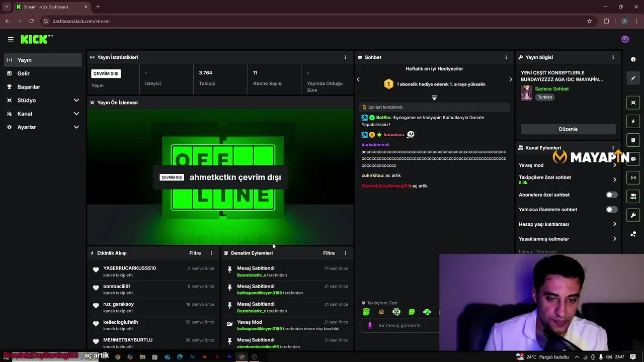This screenshot has width=644, height=362.
Task: Open the Yayın İstatistikleri panel options menu
Action: click(345, 57)
